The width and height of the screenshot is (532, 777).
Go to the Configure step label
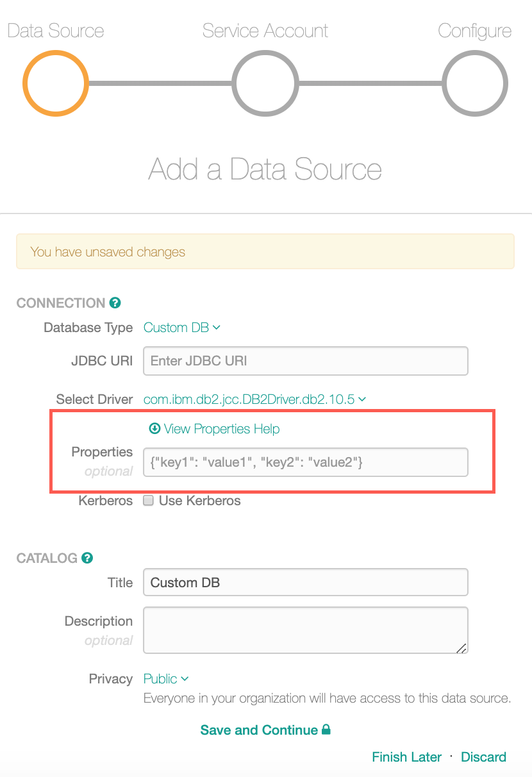click(475, 31)
